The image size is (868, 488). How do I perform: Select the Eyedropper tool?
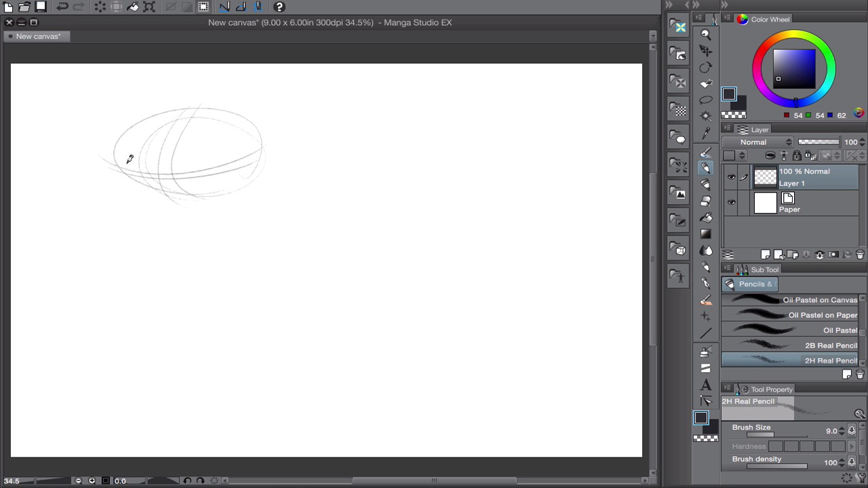tap(706, 134)
